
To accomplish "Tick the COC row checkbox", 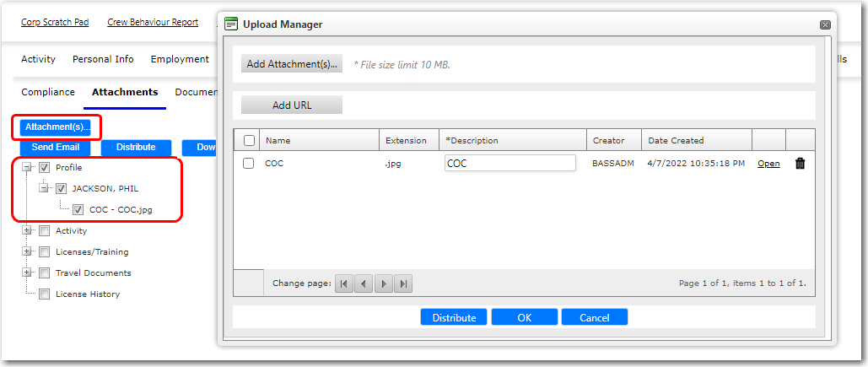I will [x=249, y=164].
